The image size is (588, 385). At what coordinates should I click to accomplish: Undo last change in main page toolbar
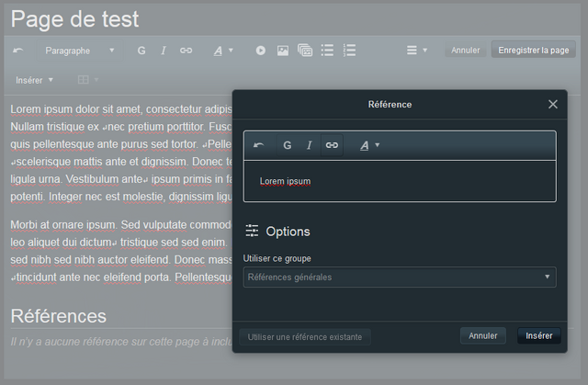tap(17, 51)
